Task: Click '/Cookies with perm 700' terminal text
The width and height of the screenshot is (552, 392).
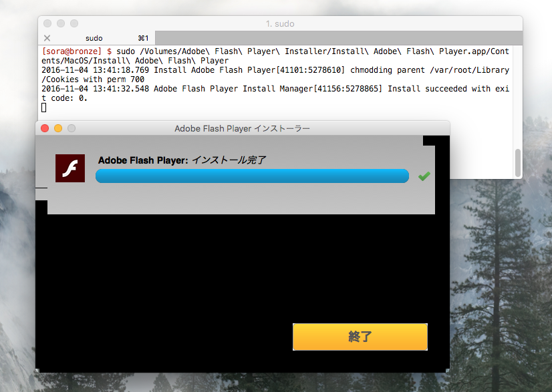Action: 93,79
